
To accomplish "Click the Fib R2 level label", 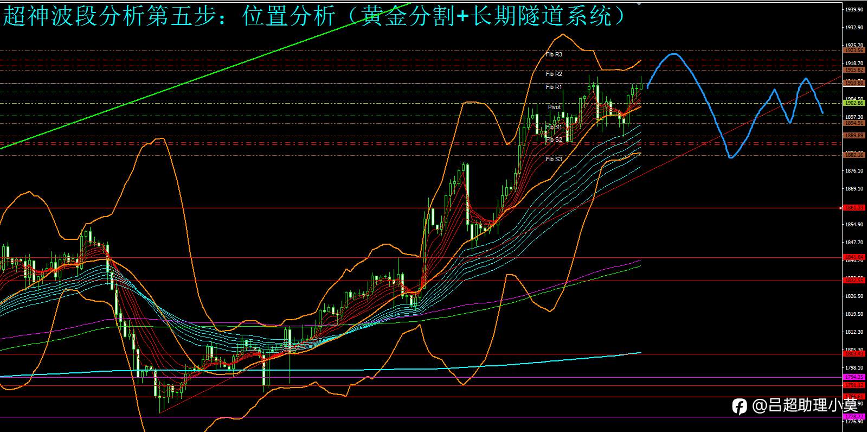I will pos(554,74).
